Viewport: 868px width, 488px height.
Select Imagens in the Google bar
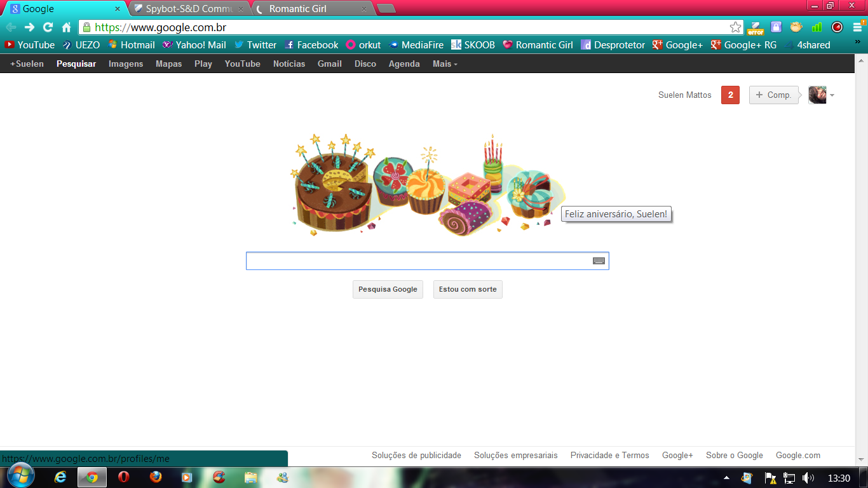pos(126,64)
